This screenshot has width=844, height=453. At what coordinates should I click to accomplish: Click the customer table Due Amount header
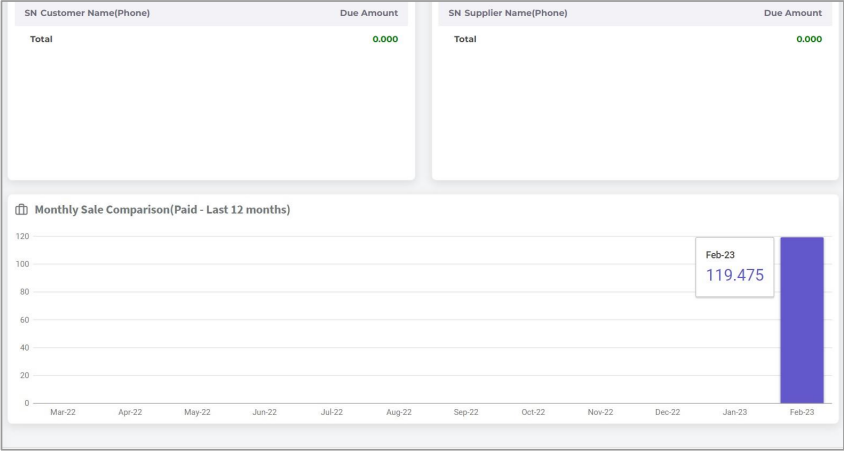[369, 13]
